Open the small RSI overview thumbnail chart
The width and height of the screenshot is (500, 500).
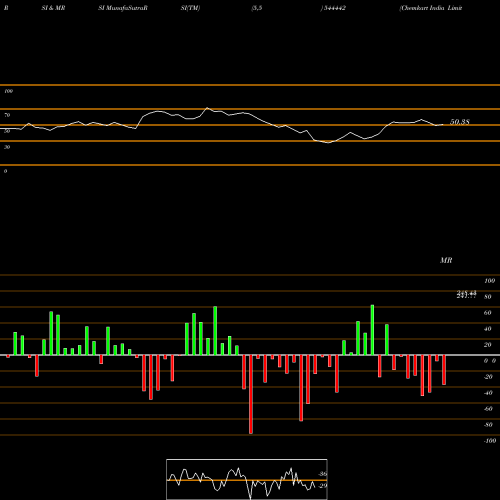tap(247, 479)
